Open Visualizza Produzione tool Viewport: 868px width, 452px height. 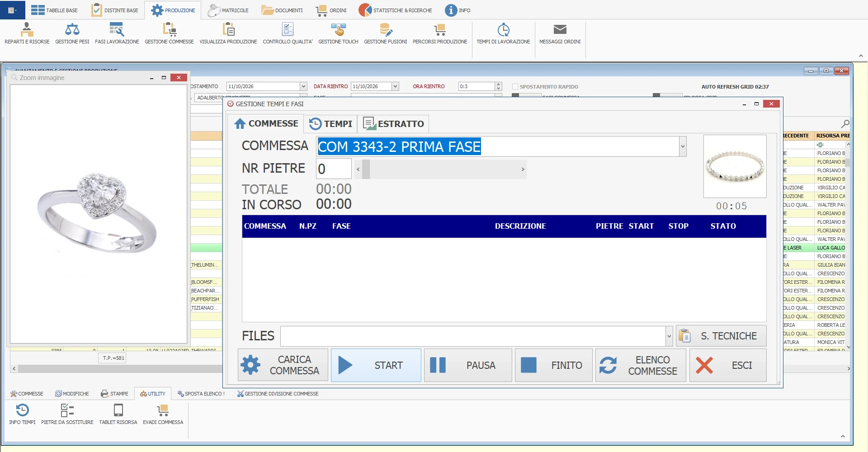click(x=228, y=33)
